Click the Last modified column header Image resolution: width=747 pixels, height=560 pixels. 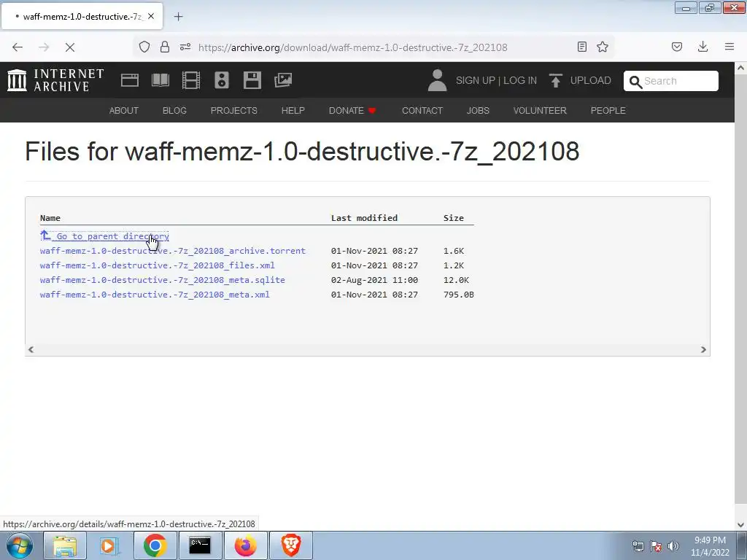[x=365, y=218]
